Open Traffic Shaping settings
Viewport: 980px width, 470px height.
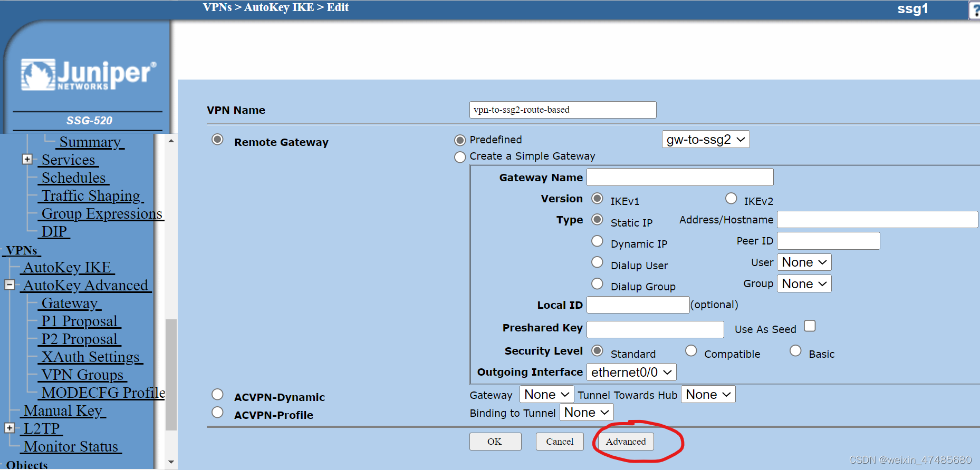tap(91, 196)
